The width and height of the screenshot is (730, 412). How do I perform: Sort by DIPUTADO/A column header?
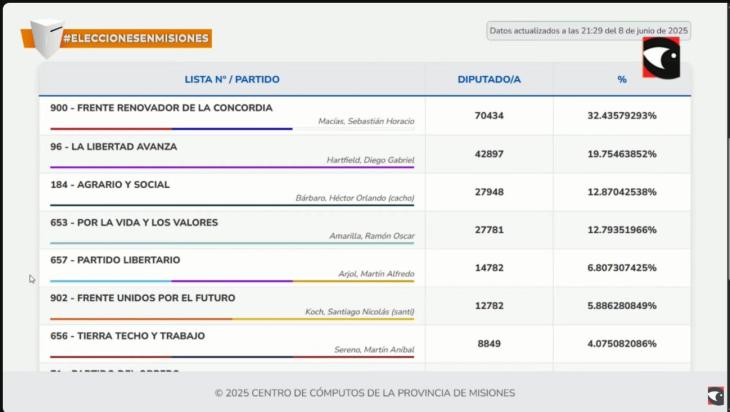[x=489, y=79]
